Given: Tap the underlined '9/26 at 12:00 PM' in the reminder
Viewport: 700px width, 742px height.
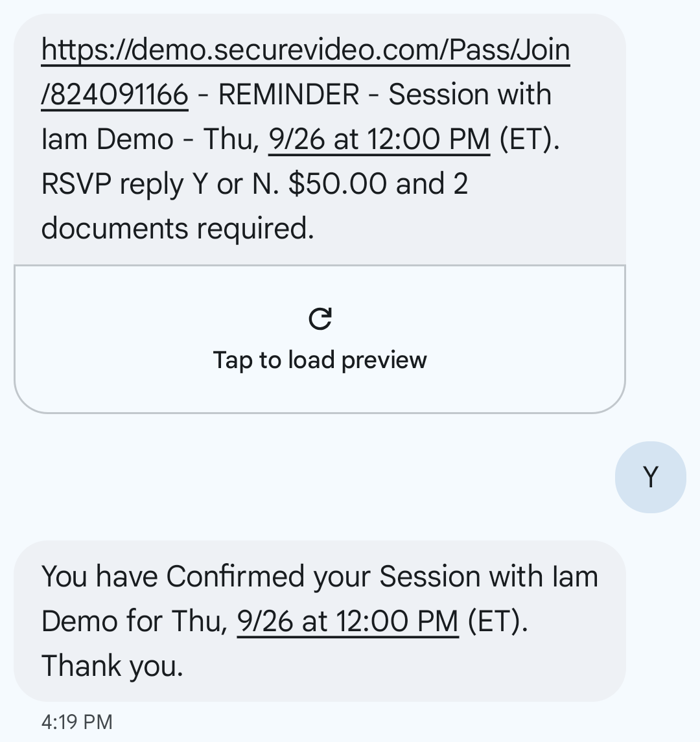Looking at the screenshot, I should [x=379, y=138].
